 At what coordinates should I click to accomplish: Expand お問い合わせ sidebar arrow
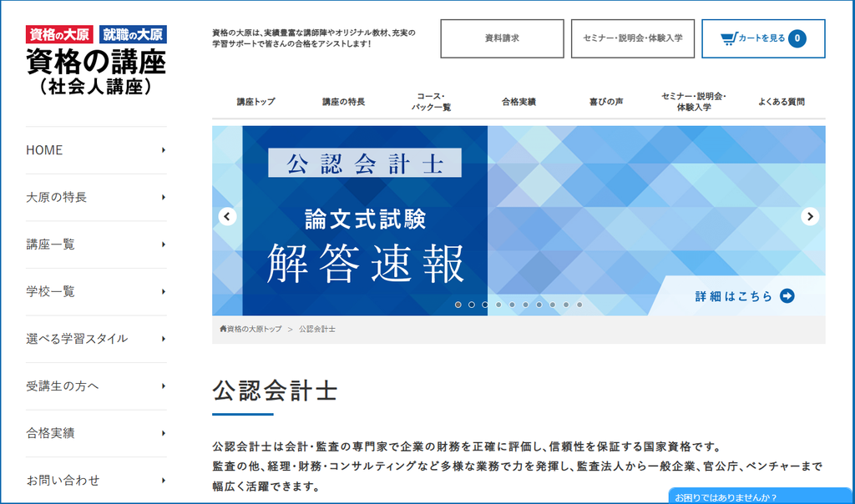click(x=163, y=481)
